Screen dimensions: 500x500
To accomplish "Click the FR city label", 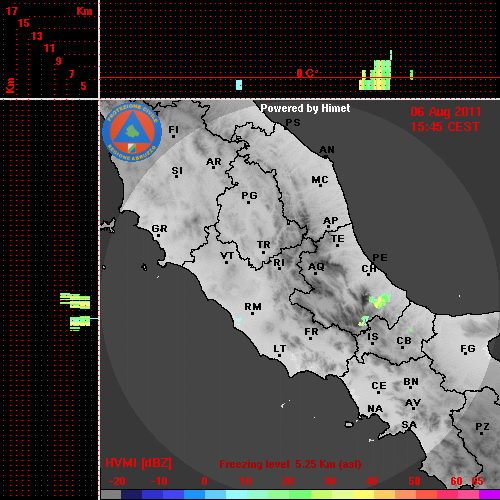I will click(311, 332).
